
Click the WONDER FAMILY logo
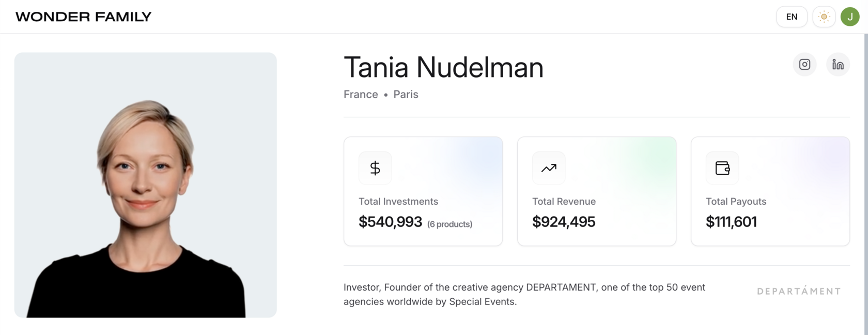tap(84, 17)
